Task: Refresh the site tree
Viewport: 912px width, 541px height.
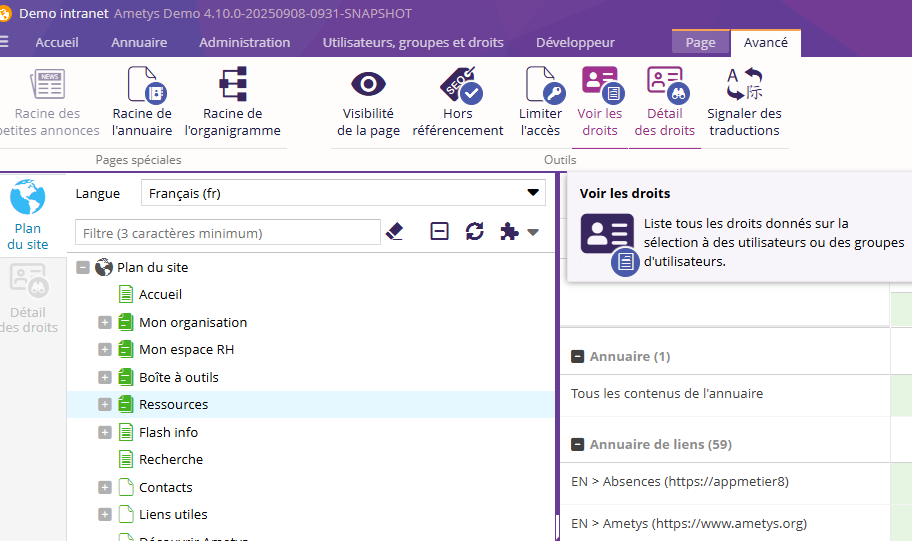Action: (x=475, y=232)
